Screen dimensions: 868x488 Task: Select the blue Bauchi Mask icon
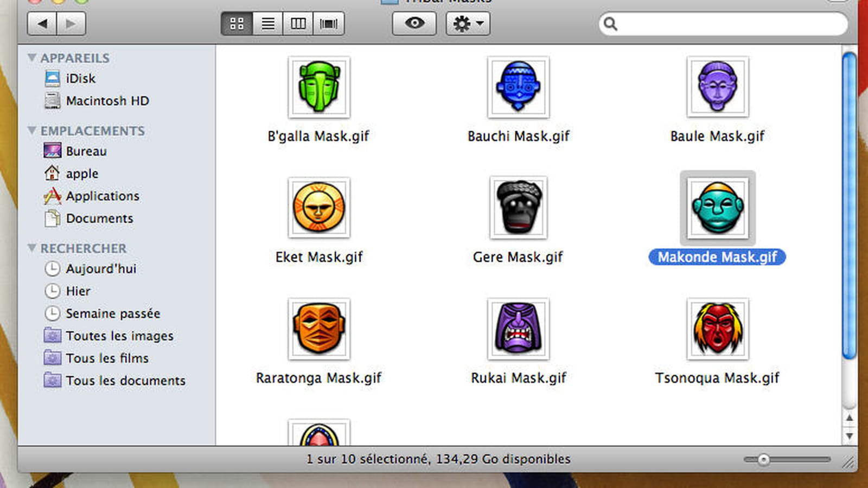(518, 87)
